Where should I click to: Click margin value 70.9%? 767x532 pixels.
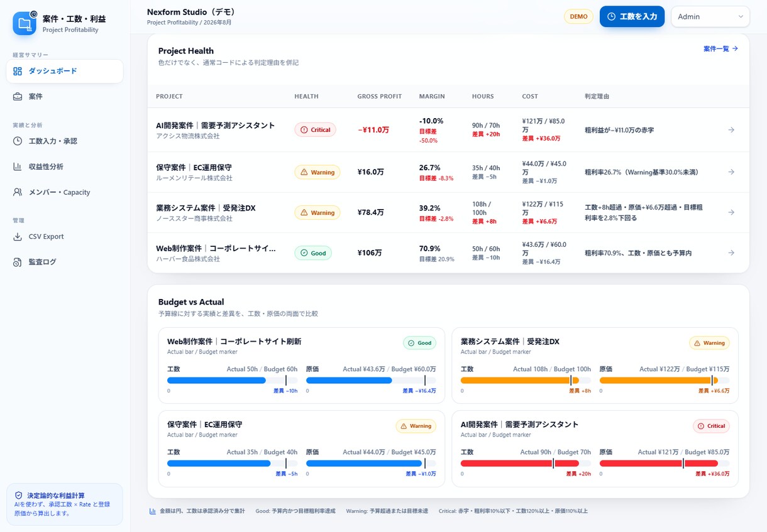pyautogui.click(x=430, y=248)
